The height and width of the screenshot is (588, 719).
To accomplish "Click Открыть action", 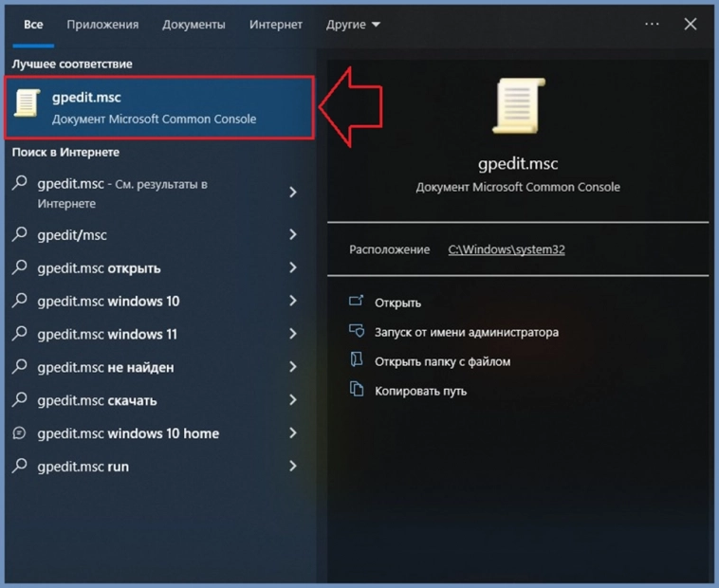I will coord(397,303).
